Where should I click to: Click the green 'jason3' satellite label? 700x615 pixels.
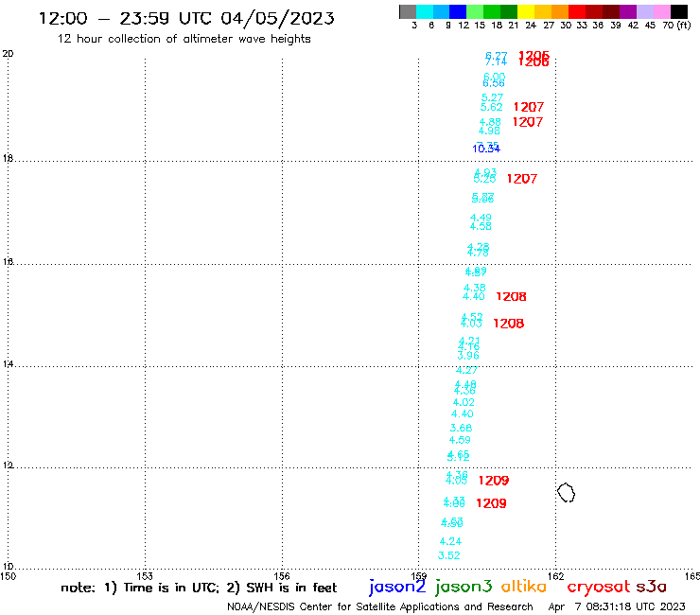(x=464, y=587)
